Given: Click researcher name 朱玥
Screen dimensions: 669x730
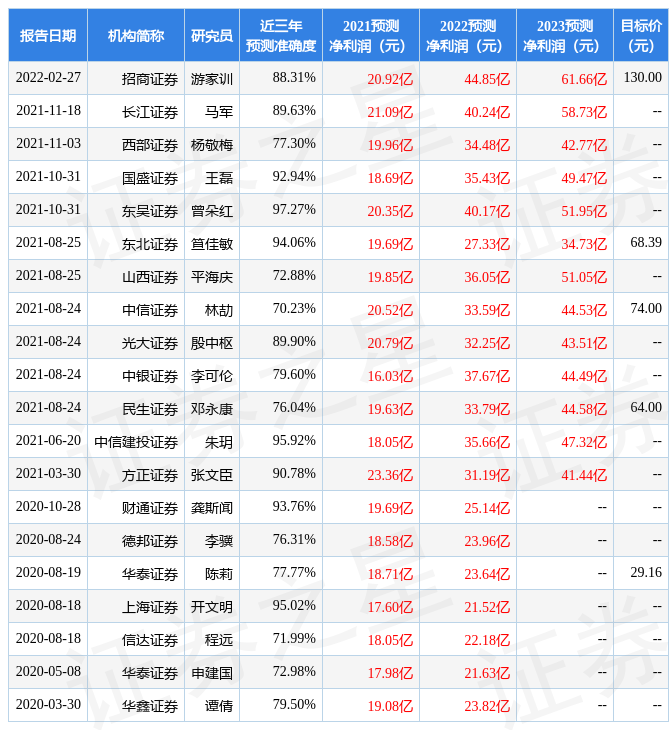Looking at the screenshot, I should point(219,442).
